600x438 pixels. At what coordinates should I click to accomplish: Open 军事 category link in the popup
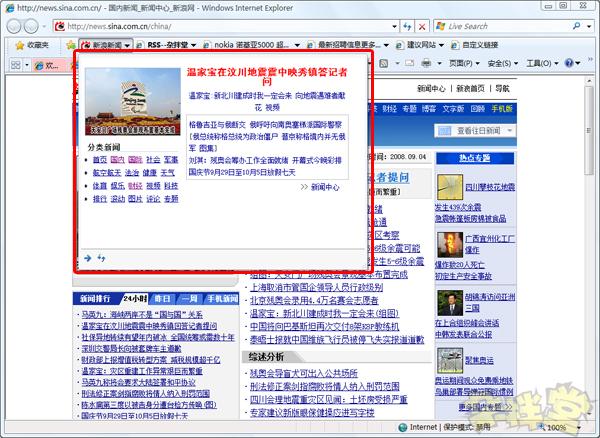pyautogui.click(x=171, y=160)
